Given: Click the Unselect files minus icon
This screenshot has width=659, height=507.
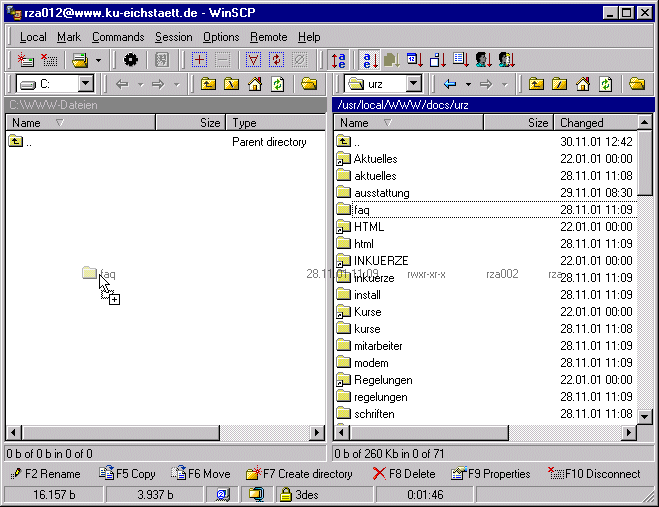Looking at the screenshot, I should point(222,60).
